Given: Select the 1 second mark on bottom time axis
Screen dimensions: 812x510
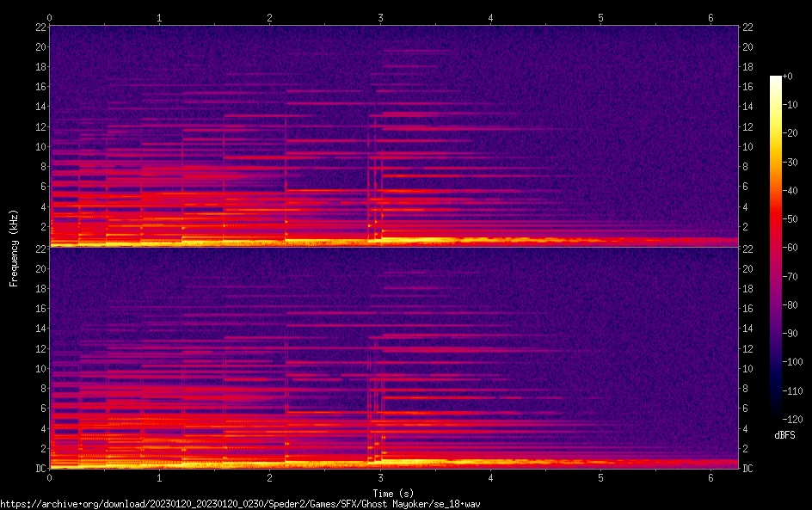Looking at the screenshot, I should [x=160, y=478].
